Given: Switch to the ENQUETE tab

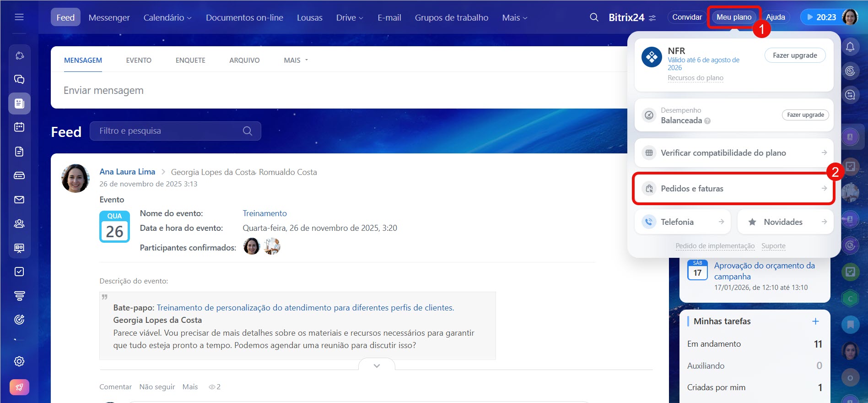Looking at the screenshot, I should coord(190,60).
